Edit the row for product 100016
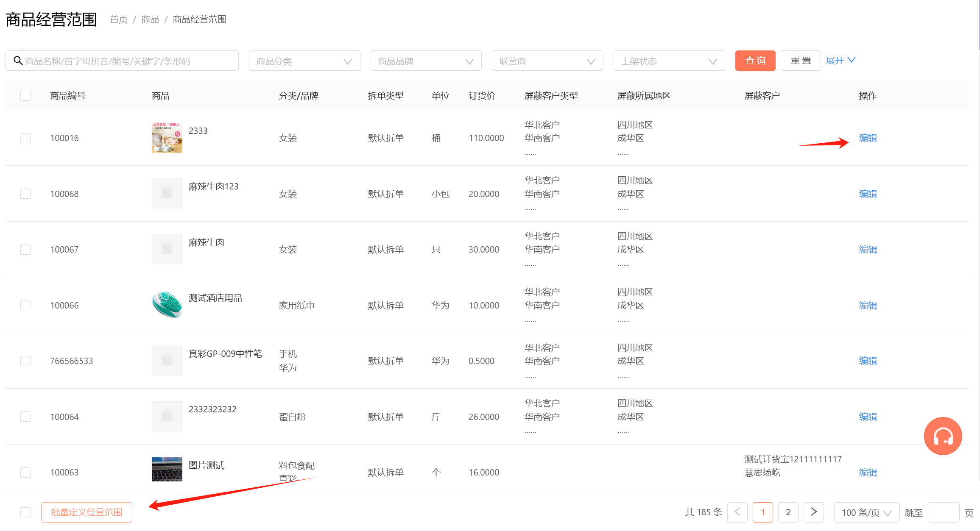This screenshot has width=980, height=531. click(868, 138)
